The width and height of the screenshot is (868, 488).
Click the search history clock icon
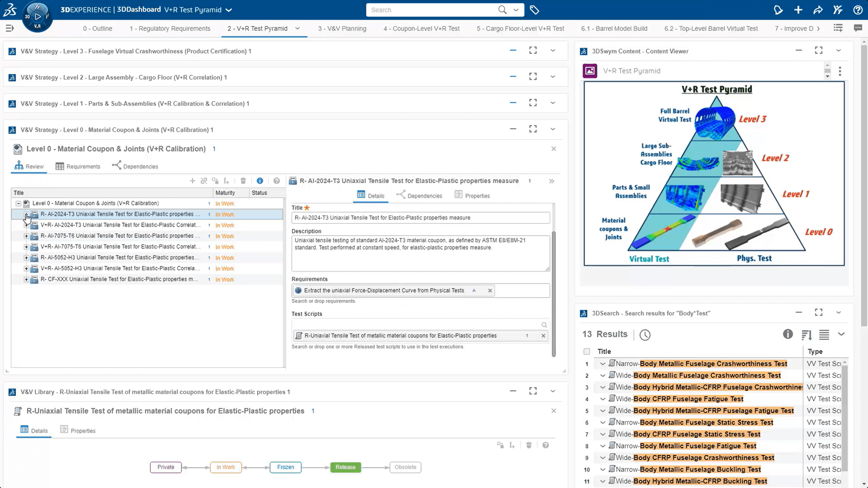[x=645, y=334]
